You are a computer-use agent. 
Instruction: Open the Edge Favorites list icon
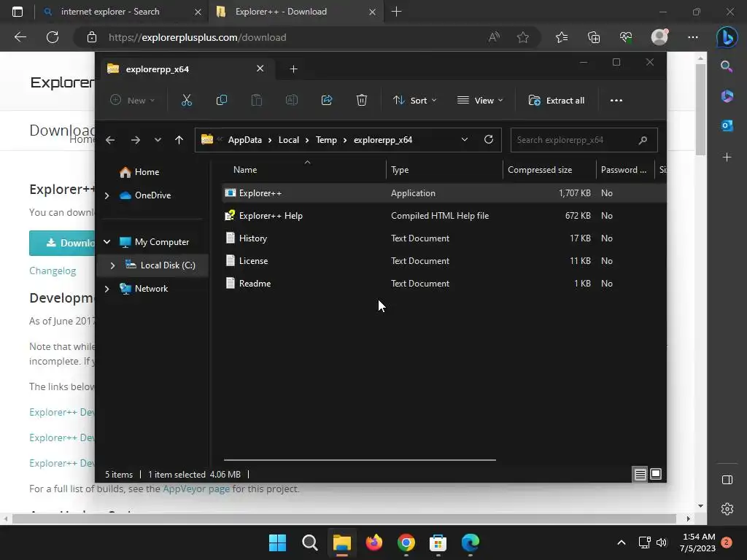[562, 37]
